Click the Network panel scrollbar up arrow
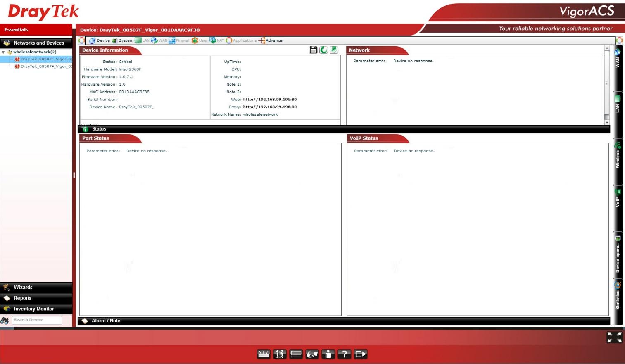The height and width of the screenshot is (364, 625). click(607, 48)
